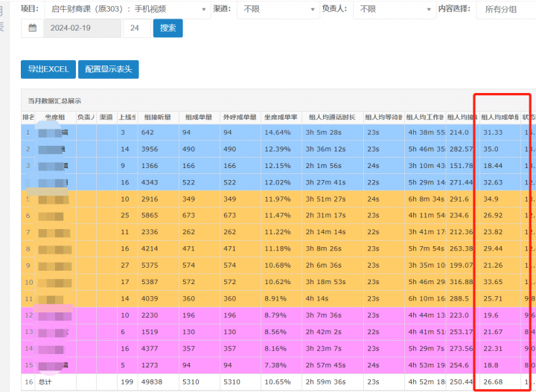The height and width of the screenshot is (392, 536).
Task: Click the cell showing 316.88
Action: [462, 282]
